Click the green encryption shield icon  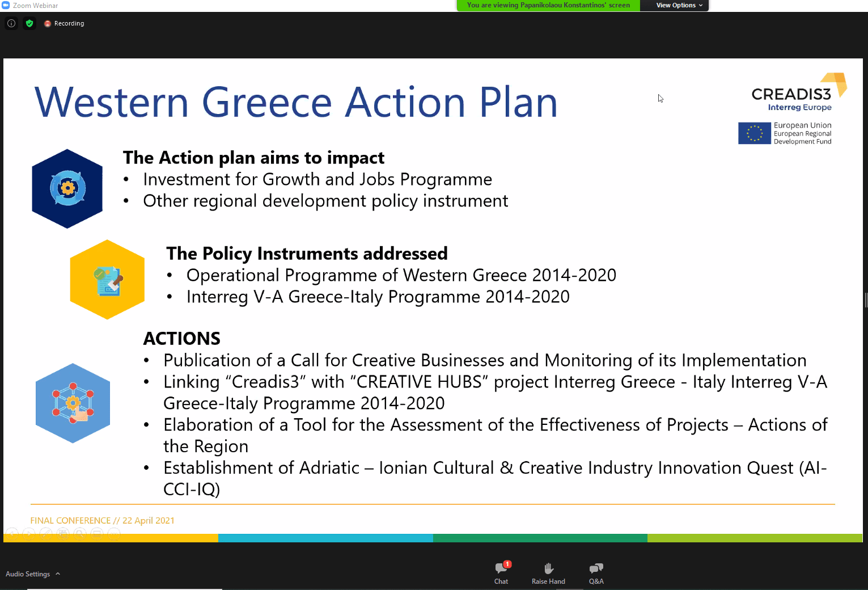pyautogui.click(x=29, y=23)
